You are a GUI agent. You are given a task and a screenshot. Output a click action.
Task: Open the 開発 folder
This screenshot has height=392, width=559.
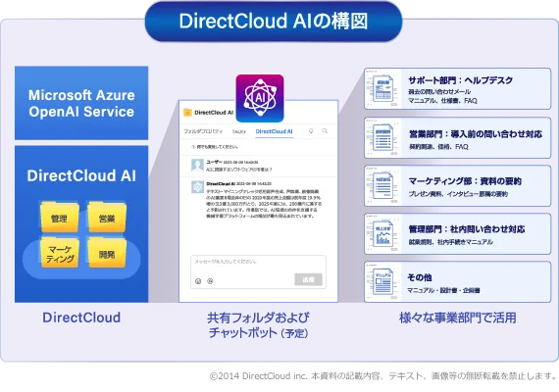click(107, 252)
